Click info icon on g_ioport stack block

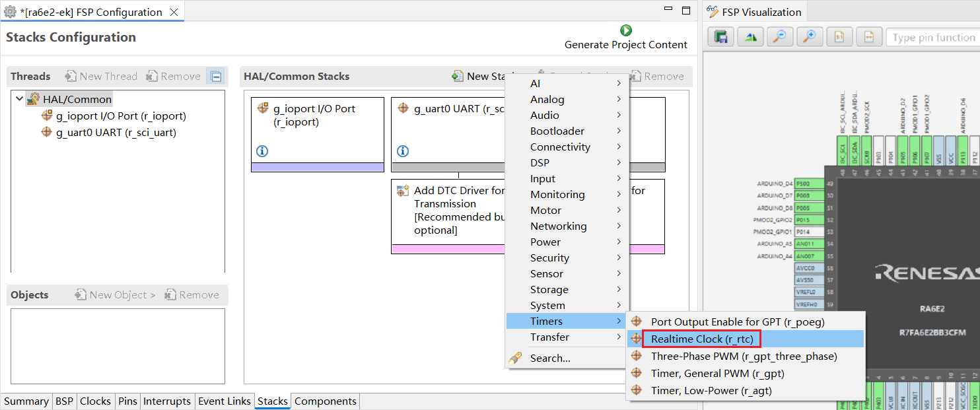point(262,151)
